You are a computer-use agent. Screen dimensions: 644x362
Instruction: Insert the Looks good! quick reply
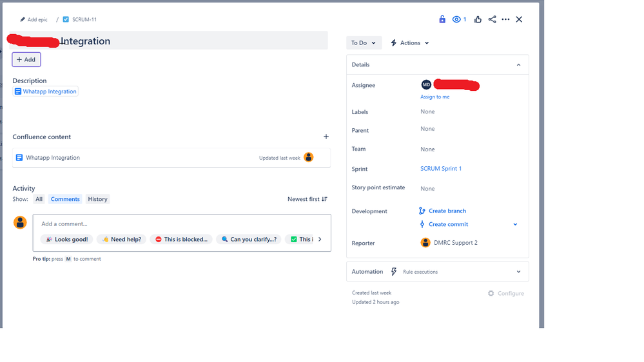click(x=66, y=239)
